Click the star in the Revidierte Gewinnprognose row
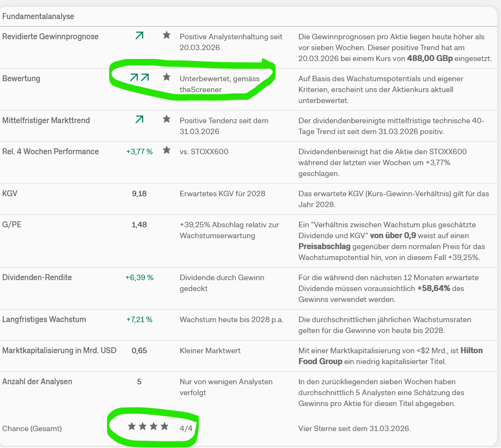This screenshot has width=501, height=448. click(x=167, y=35)
